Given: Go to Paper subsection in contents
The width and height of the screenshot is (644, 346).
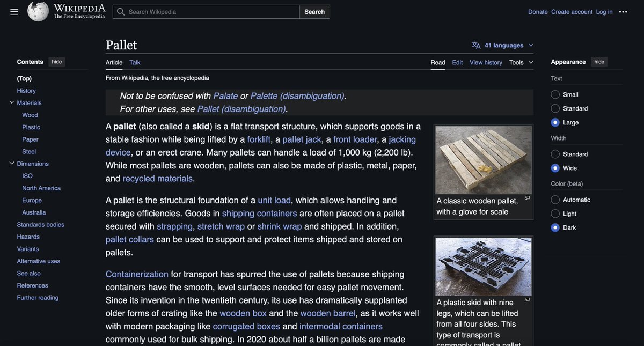Looking at the screenshot, I should [x=30, y=139].
